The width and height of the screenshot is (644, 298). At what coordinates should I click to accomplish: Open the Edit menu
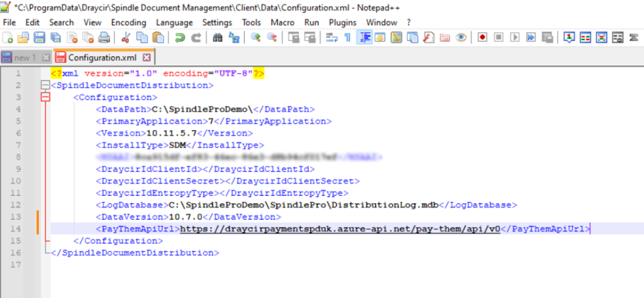tap(32, 22)
